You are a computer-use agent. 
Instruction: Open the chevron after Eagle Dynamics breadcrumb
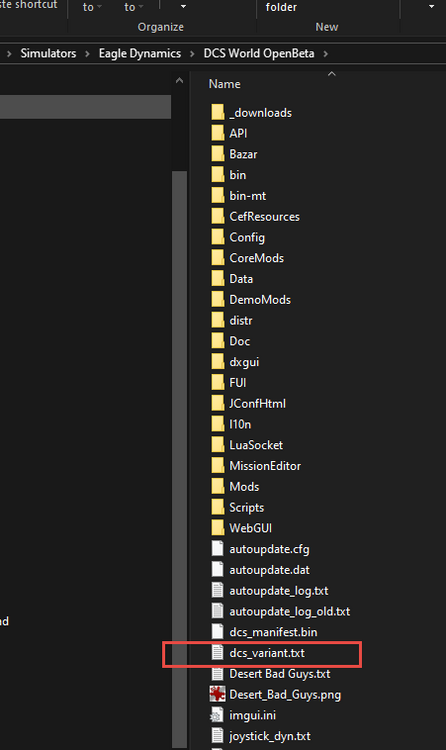point(192,54)
